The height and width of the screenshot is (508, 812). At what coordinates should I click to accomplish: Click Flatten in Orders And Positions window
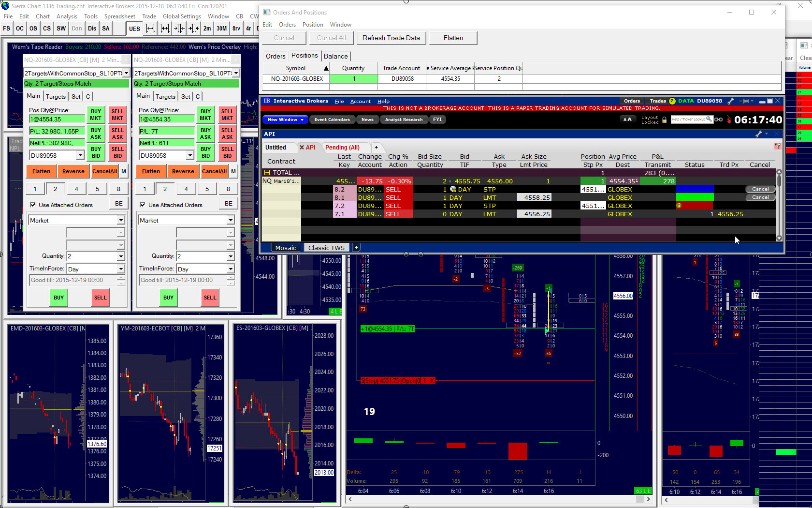point(453,38)
